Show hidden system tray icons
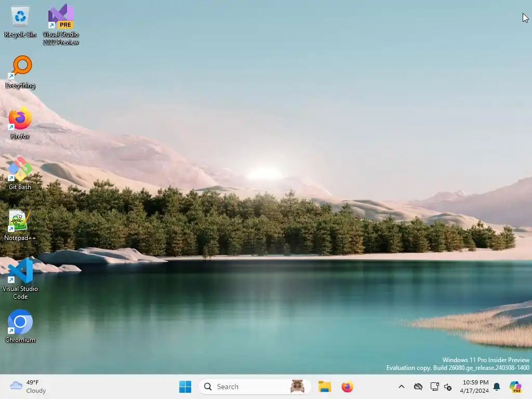 click(402, 387)
